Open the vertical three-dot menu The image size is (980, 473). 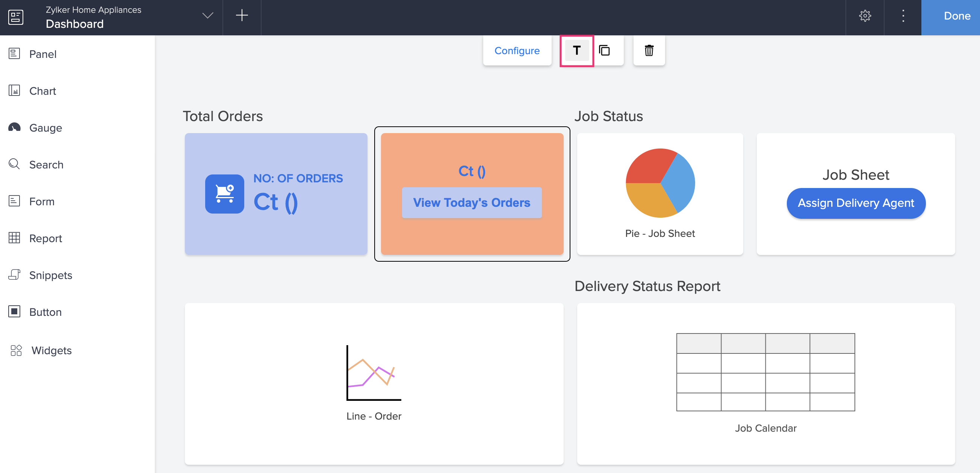(903, 16)
